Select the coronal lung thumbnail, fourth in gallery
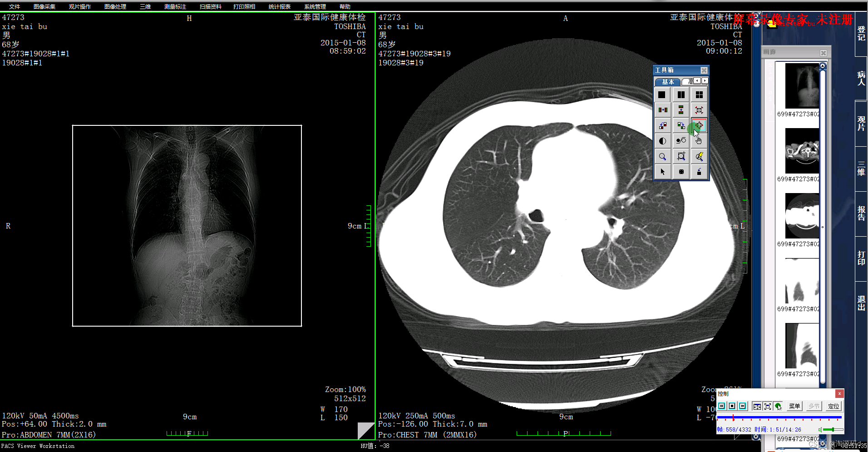868x452 pixels. point(802,281)
